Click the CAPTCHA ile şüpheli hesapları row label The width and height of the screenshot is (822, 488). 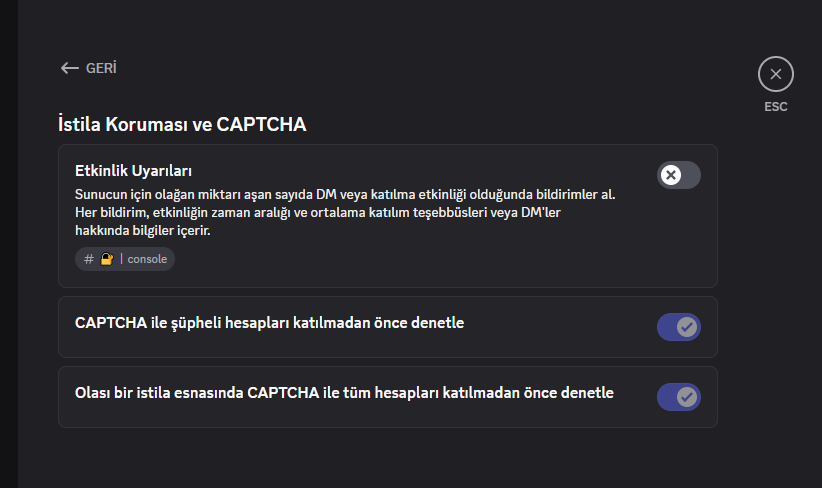(269, 323)
